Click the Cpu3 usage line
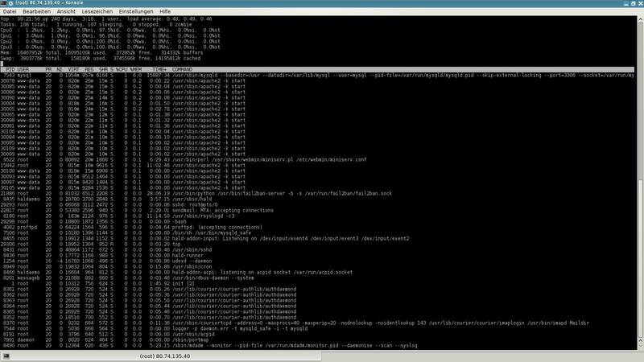 pos(110,47)
